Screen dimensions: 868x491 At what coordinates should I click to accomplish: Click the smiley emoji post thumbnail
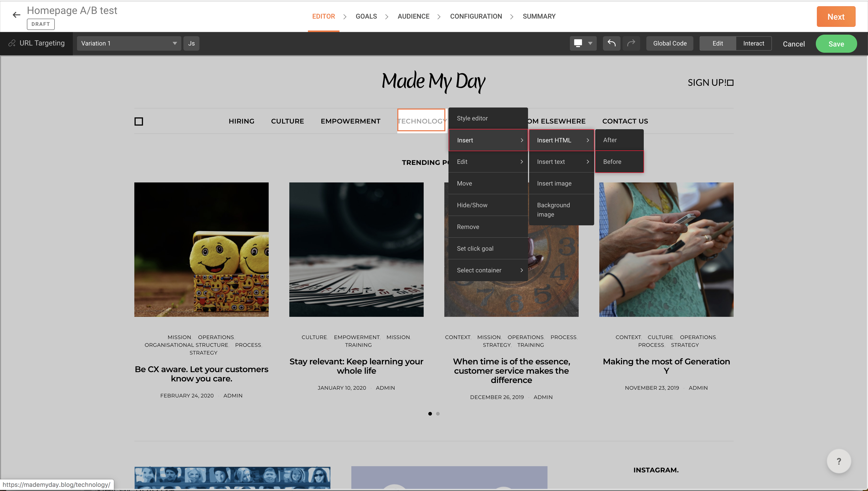201,250
